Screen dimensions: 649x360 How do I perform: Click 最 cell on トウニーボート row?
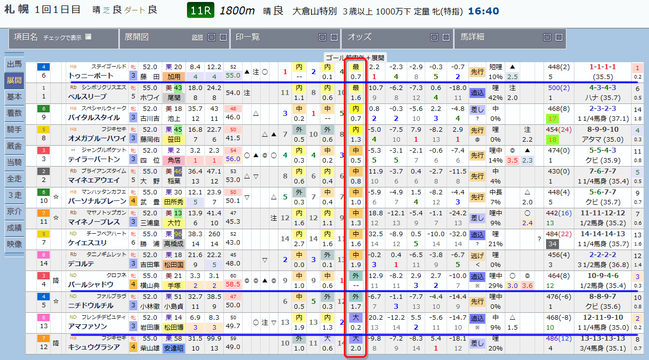coord(356,67)
